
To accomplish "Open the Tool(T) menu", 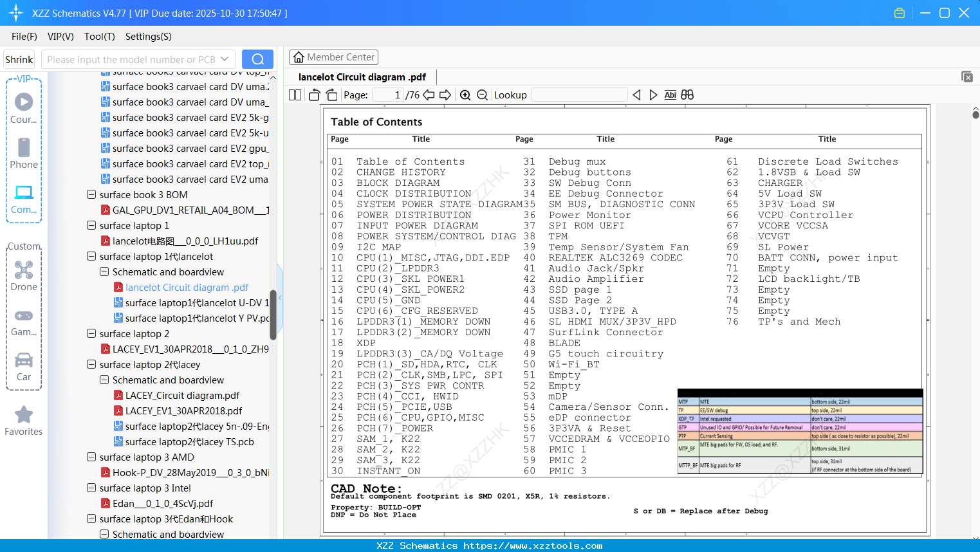I will coord(100,37).
